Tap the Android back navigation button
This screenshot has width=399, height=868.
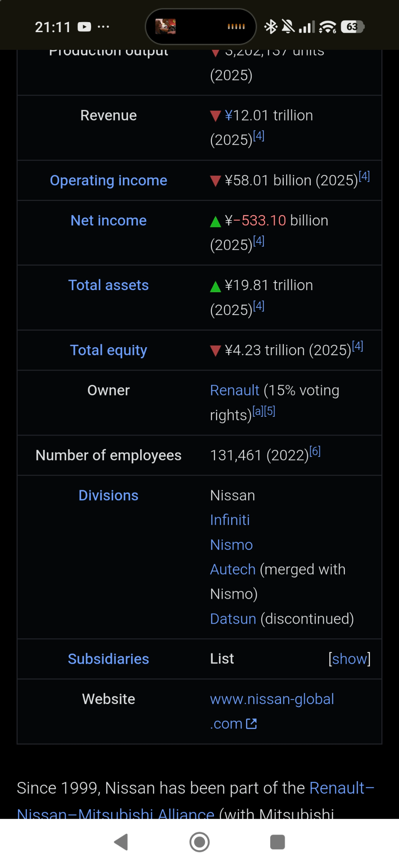(121, 842)
